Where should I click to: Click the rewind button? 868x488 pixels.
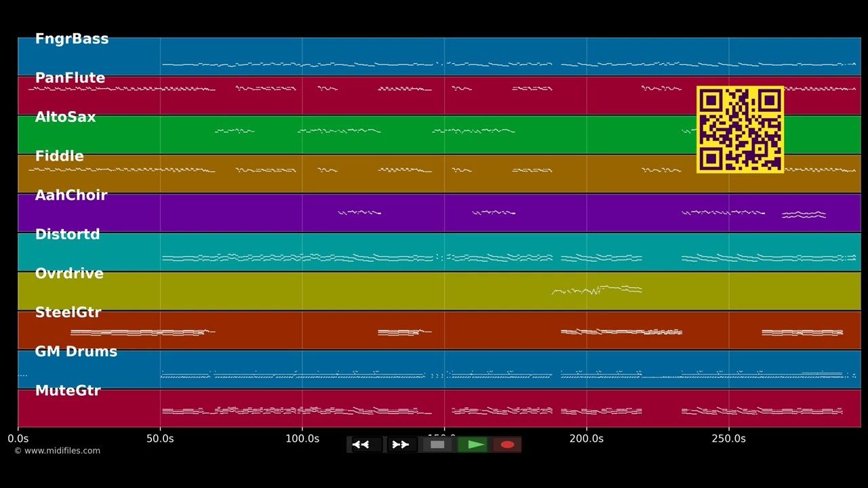coord(366,445)
